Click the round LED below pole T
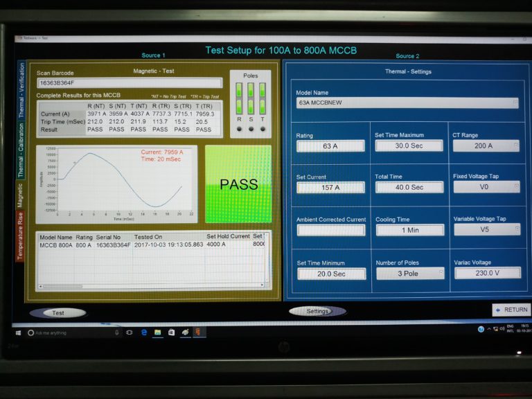 pos(263,129)
